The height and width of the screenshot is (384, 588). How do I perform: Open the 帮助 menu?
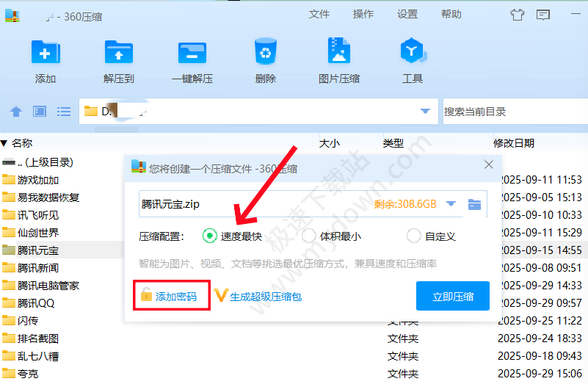[x=451, y=14]
